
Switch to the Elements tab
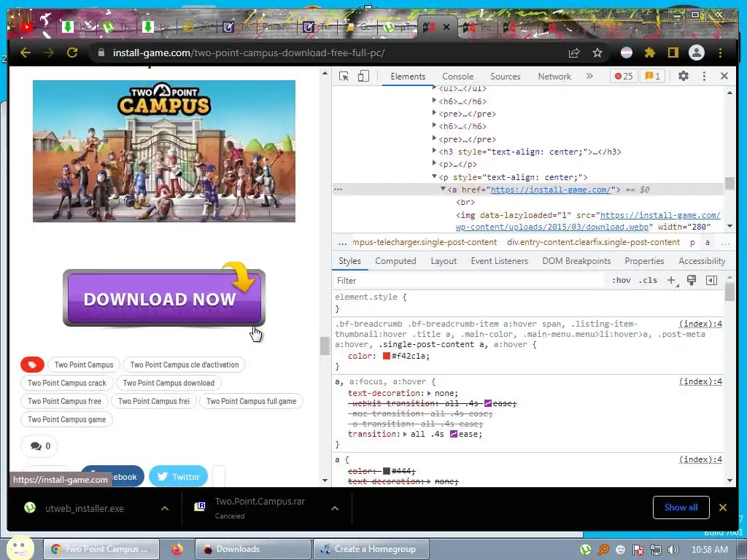(x=408, y=76)
